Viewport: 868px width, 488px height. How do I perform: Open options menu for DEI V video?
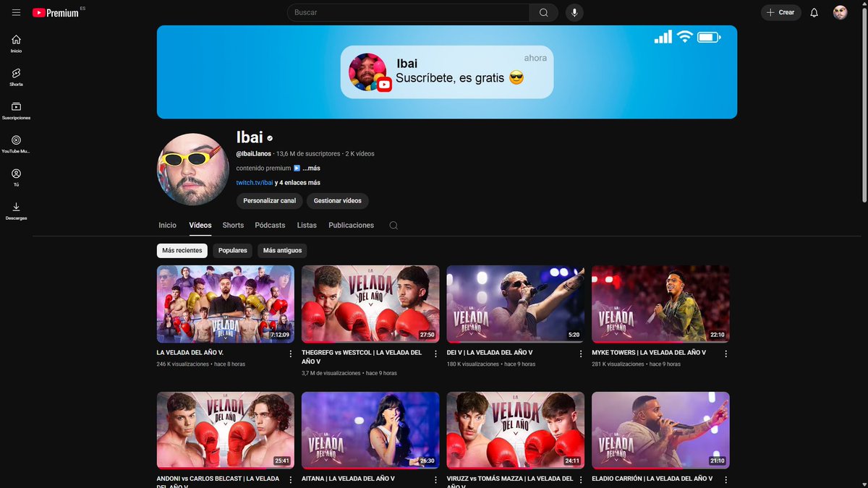coord(581,354)
